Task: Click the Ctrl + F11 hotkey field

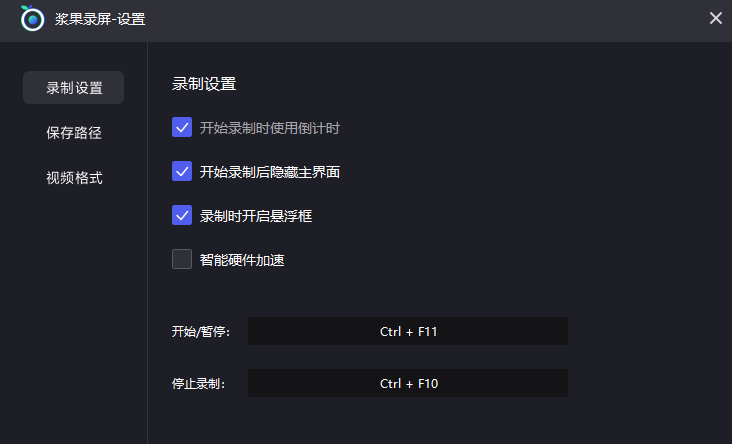Action: [408, 331]
